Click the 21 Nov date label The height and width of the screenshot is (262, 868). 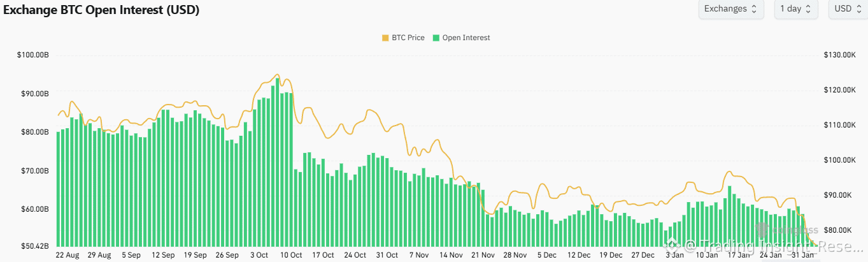[483, 255]
